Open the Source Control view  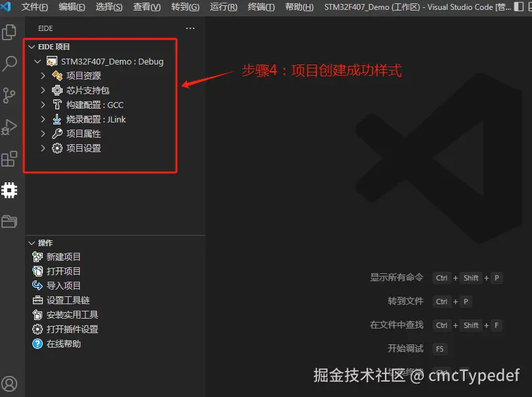pyautogui.click(x=9, y=95)
